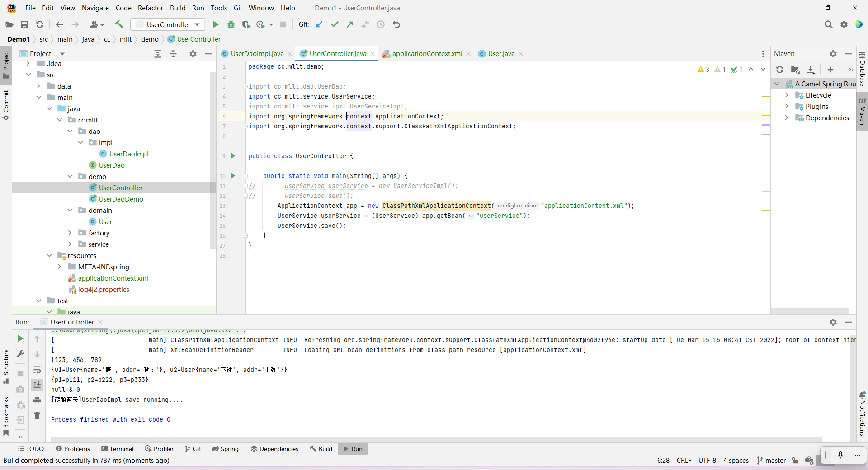The height and width of the screenshot is (470, 868).
Task: Collapse the resources folder
Action: [x=49, y=255]
